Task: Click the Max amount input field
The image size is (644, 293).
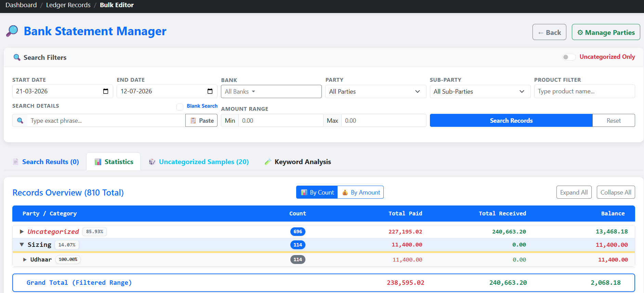Action: (384, 120)
